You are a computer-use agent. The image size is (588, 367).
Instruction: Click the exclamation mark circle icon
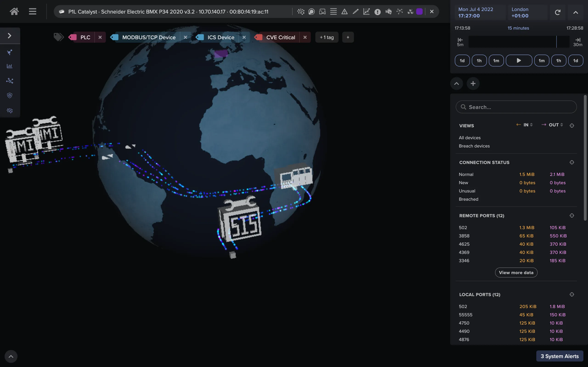pyautogui.click(x=377, y=12)
